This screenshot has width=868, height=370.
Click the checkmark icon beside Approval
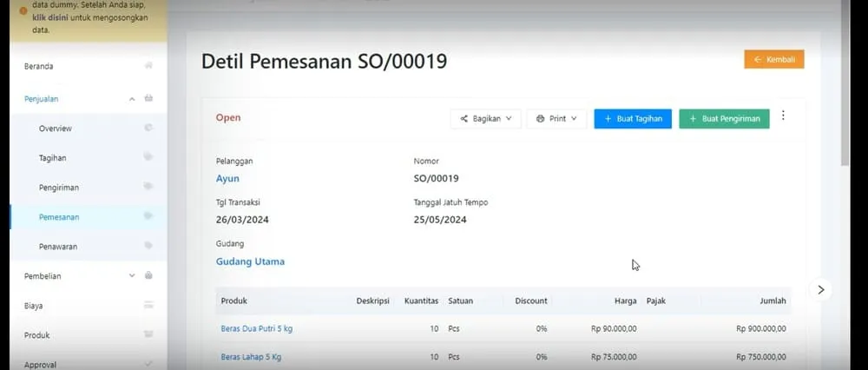click(148, 364)
